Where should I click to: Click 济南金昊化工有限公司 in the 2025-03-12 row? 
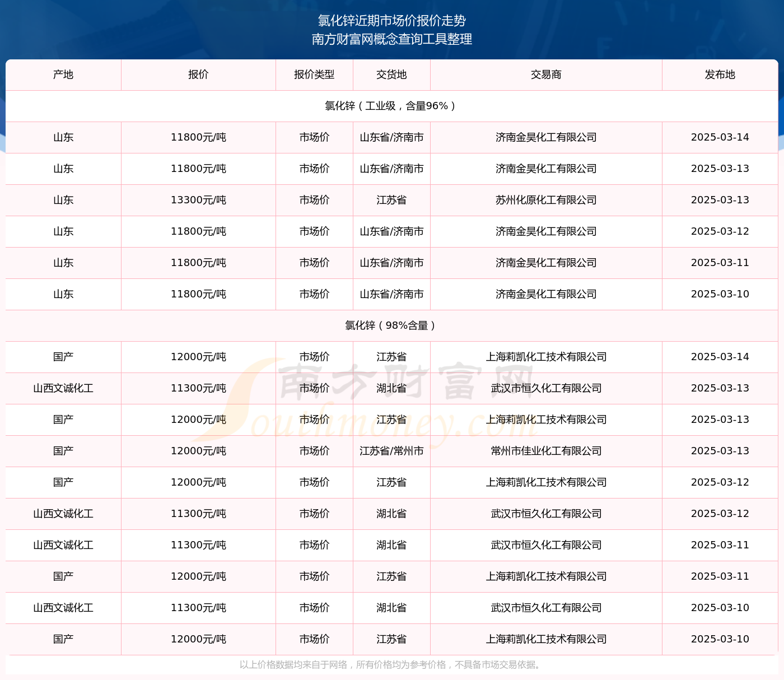[x=546, y=232]
